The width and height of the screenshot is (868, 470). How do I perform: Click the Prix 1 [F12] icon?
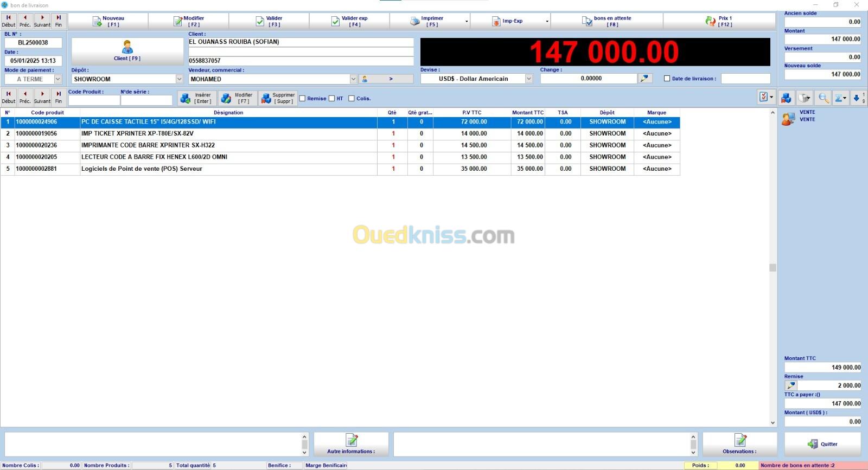[x=710, y=21]
